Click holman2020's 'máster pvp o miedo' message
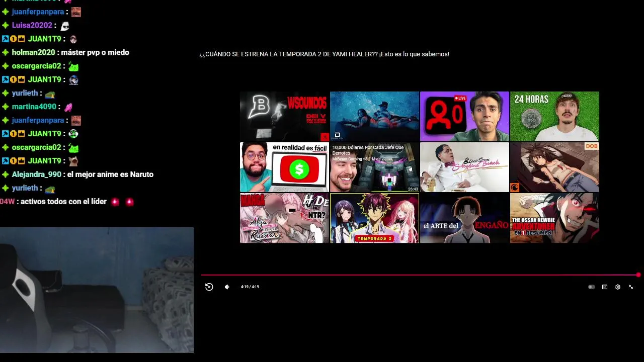 tap(95, 52)
